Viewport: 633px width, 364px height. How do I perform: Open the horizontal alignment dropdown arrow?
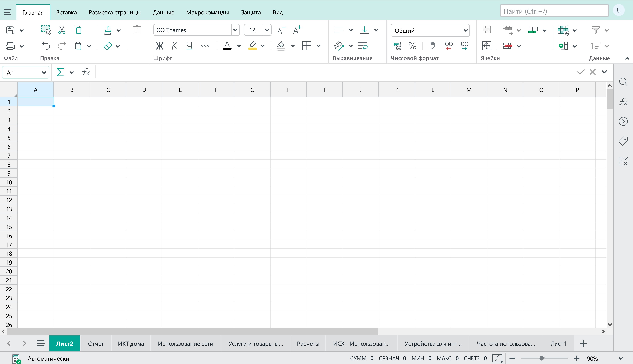(351, 30)
